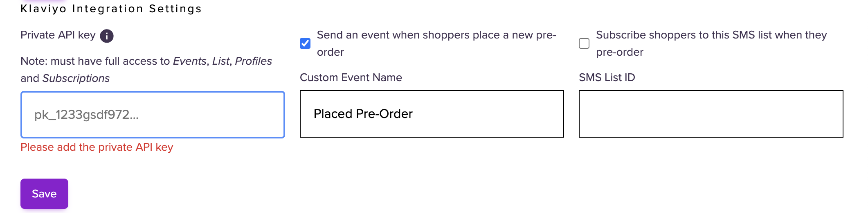Enable the subscribe shoppers to SMS list checkbox

[584, 43]
